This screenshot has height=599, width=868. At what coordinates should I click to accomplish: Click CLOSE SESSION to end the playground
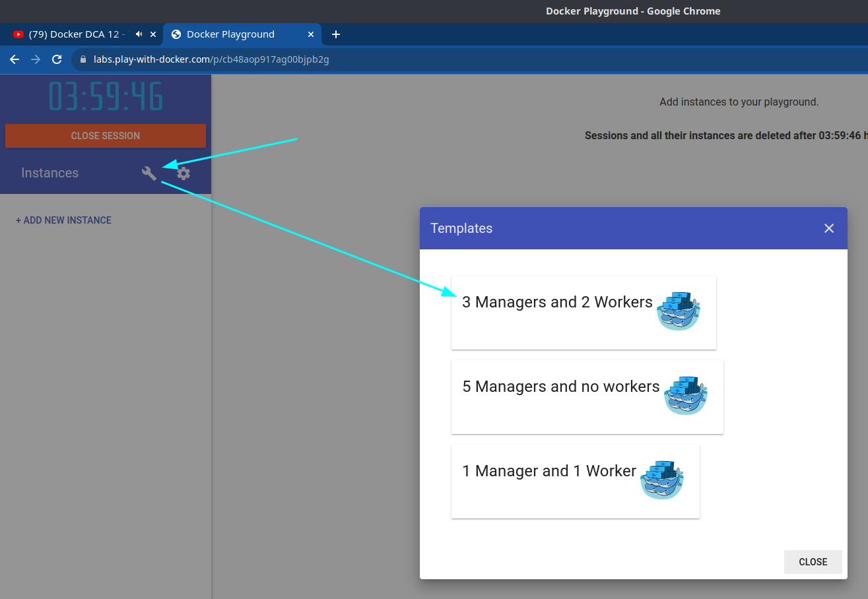click(105, 135)
